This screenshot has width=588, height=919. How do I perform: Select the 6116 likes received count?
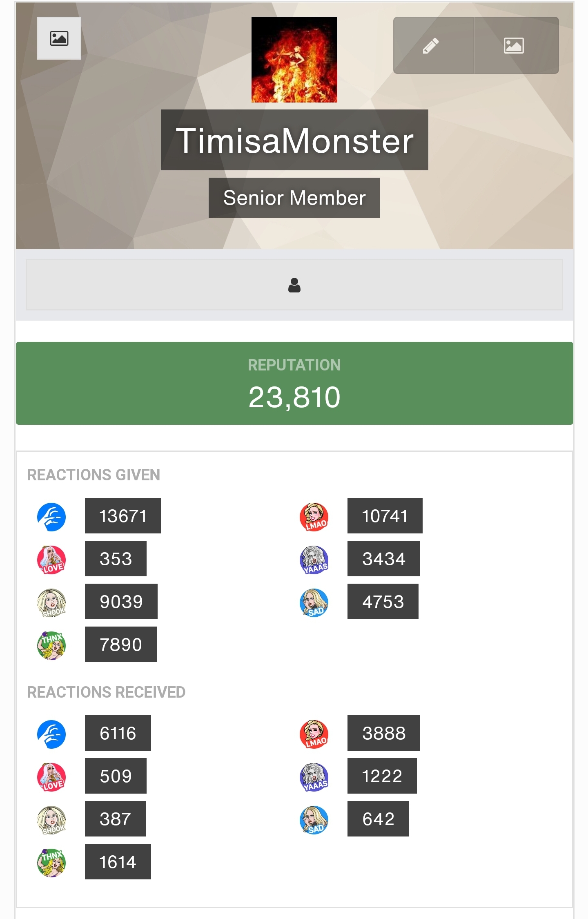click(x=118, y=733)
